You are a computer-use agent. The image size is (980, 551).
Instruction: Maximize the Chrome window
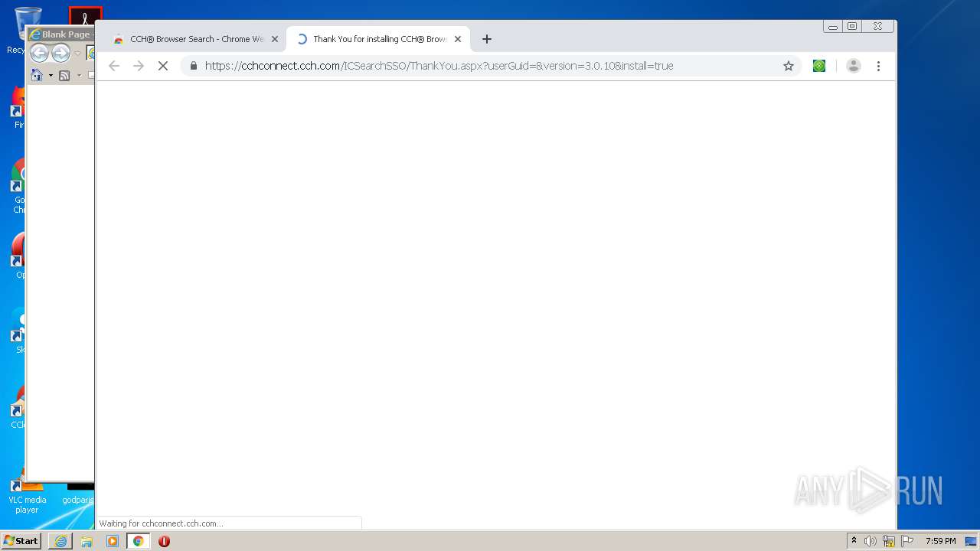[x=852, y=27]
